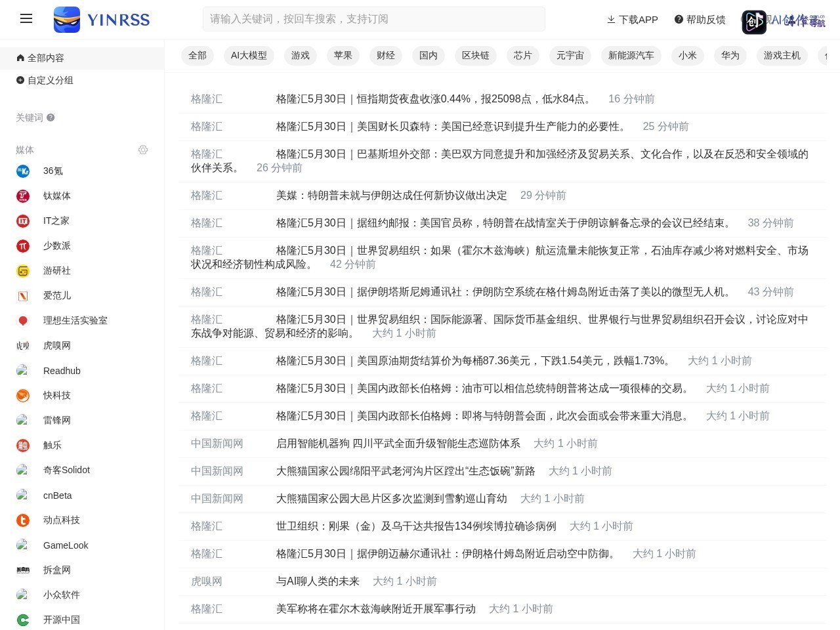Click the YINRSS ninja logo

67,20
